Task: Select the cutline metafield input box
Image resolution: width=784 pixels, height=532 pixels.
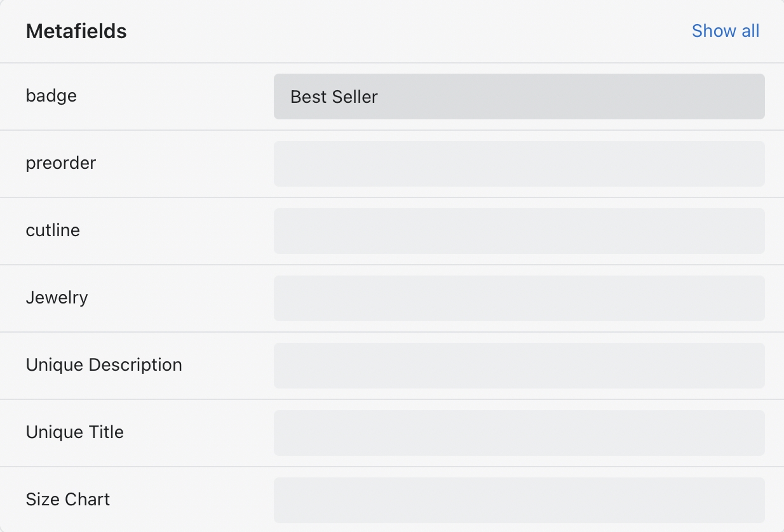Action: (518, 231)
